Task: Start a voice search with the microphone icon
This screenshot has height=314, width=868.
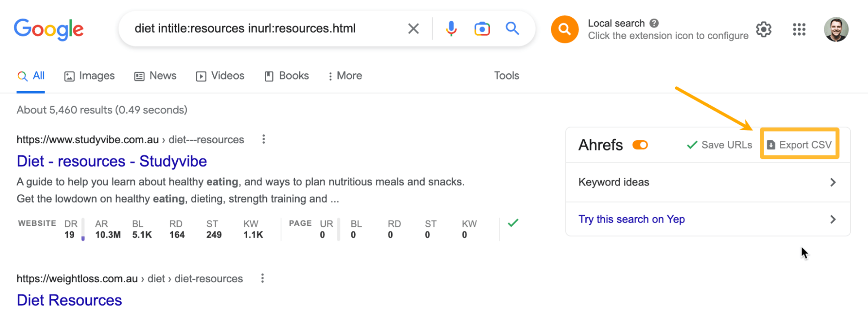Action: 451,28
